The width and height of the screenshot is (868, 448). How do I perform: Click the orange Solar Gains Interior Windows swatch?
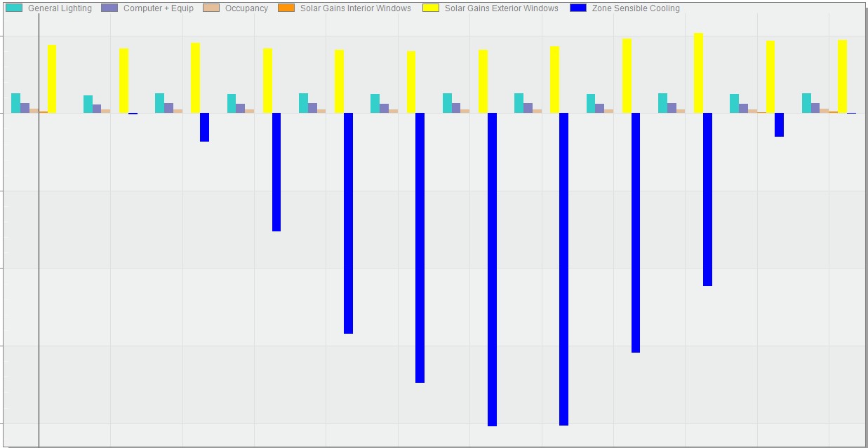click(286, 8)
